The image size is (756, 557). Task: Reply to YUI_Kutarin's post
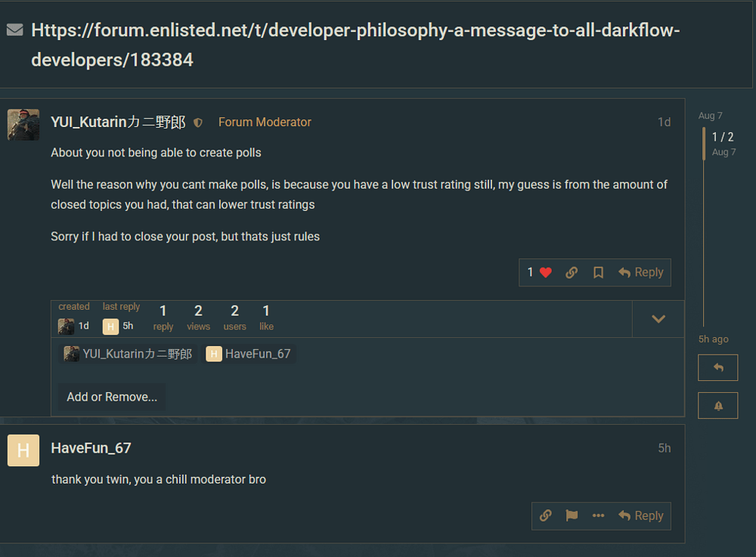tap(641, 273)
